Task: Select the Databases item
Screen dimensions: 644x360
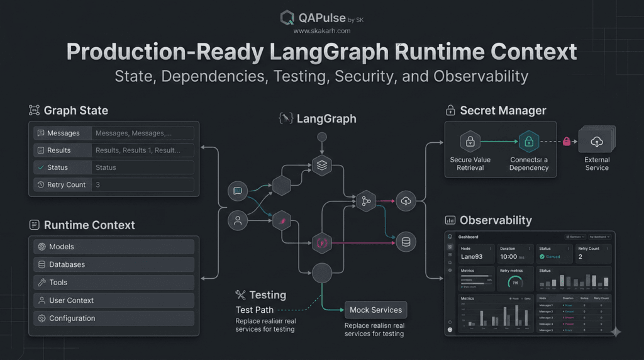Action: coord(114,265)
